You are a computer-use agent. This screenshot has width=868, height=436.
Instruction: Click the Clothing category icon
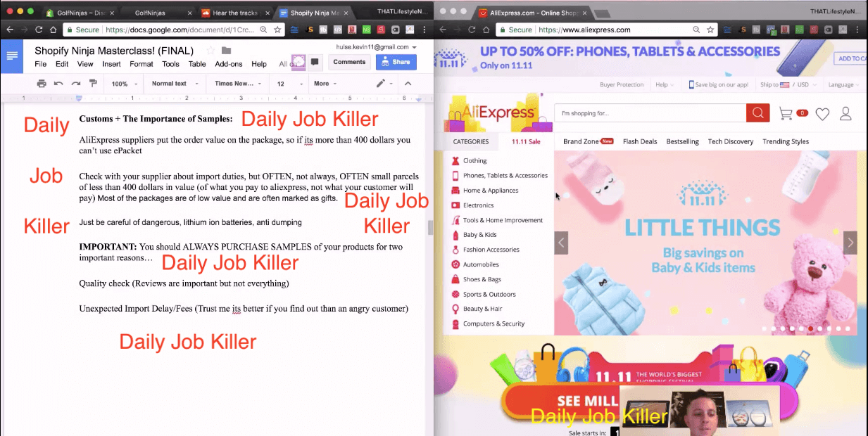[x=455, y=161]
